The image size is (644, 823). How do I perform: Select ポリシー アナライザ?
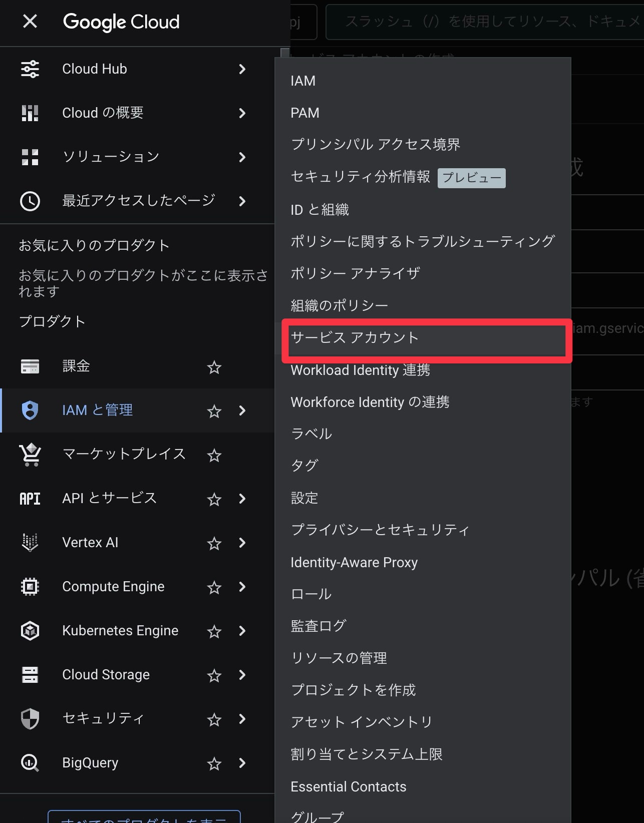423,273
